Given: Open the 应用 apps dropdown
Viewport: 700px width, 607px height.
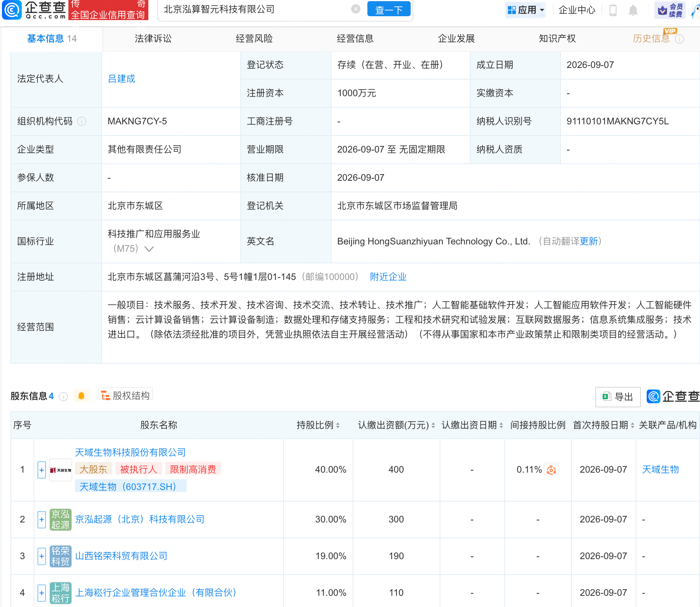Looking at the screenshot, I should tap(525, 10).
